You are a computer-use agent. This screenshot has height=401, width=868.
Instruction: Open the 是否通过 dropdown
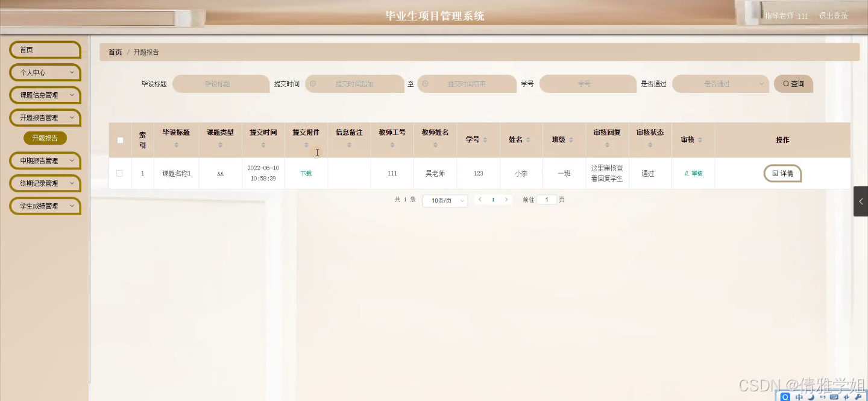pos(720,83)
